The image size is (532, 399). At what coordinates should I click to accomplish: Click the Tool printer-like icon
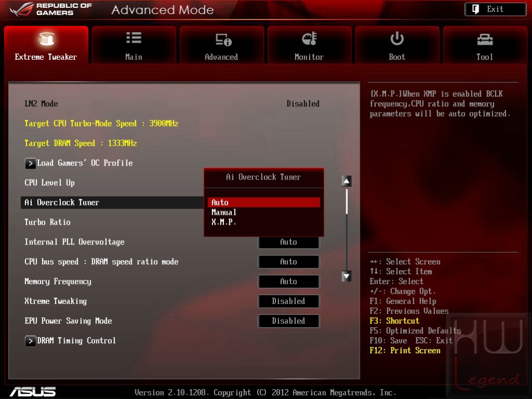pos(485,40)
